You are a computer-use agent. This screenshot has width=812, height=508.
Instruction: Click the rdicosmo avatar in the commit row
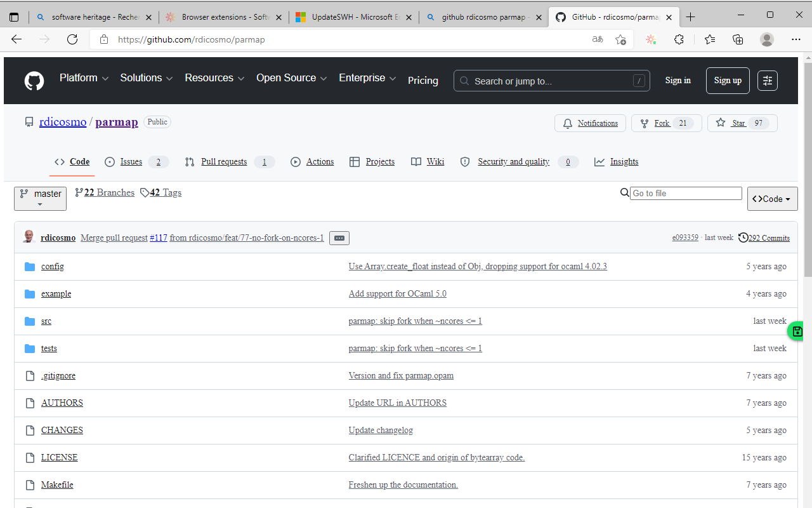point(29,237)
